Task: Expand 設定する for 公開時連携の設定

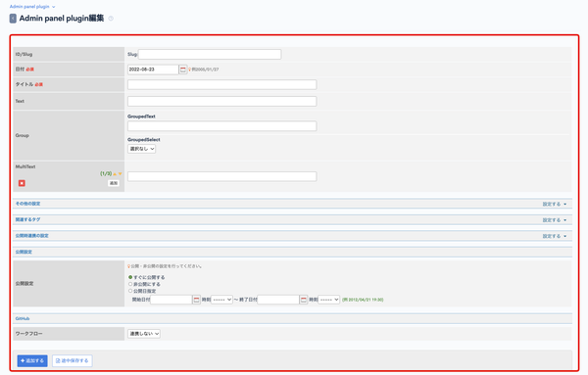Action: coord(555,236)
